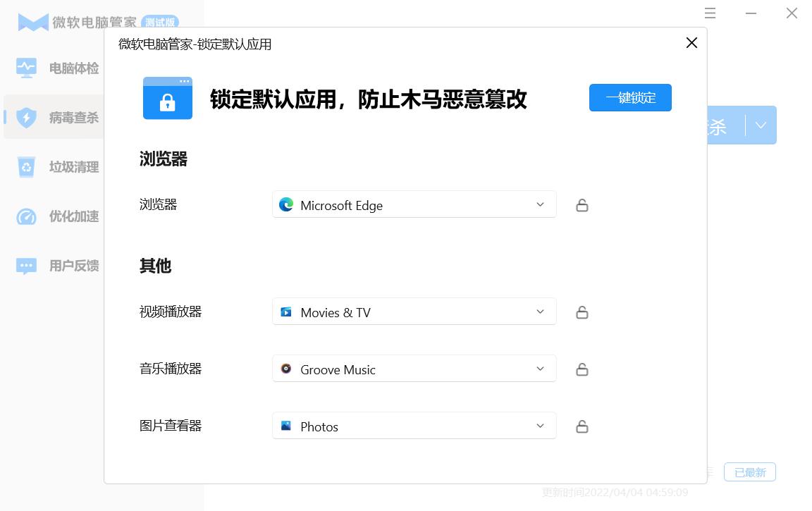This screenshot has height=511, width=812.
Task: Lock the Movies & TV default via its padlock
Action: [582, 312]
